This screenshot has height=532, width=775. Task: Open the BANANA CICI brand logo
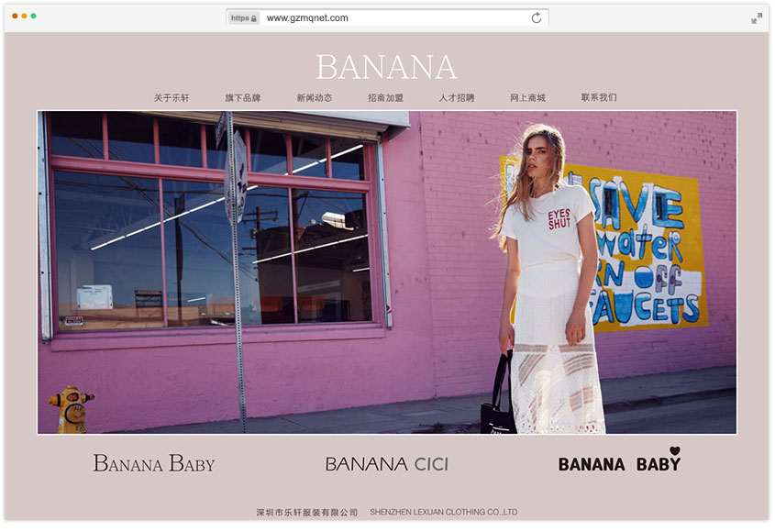click(x=386, y=464)
